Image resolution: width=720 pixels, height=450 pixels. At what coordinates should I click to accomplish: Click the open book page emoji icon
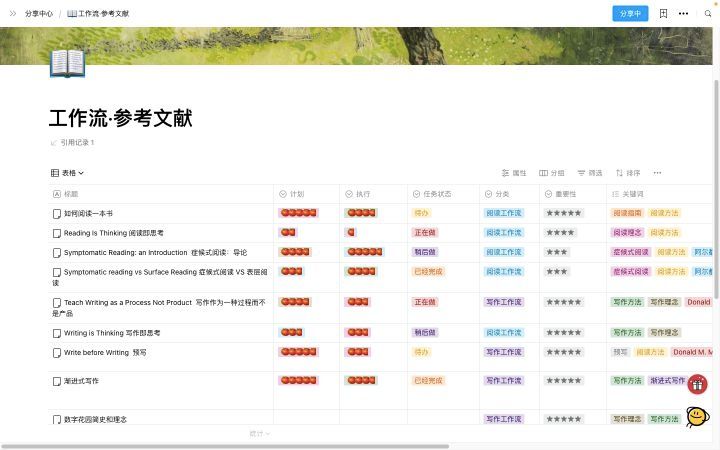(68, 63)
